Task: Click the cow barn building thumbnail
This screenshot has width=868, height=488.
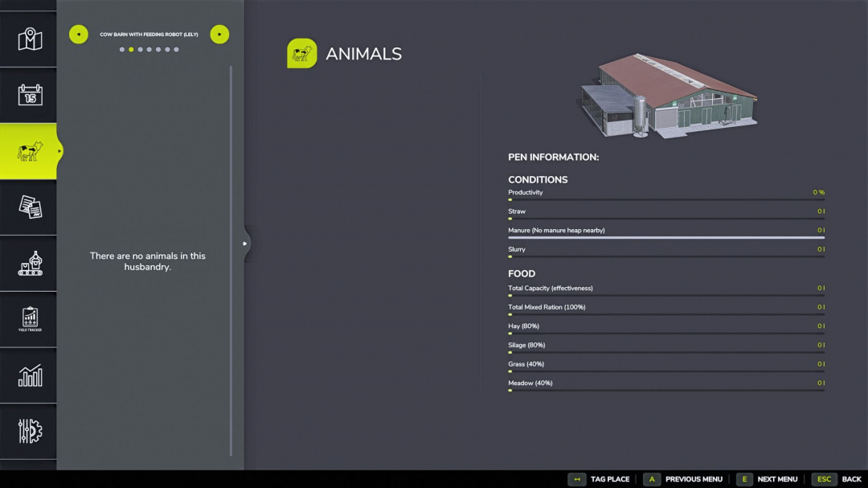Action: click(668, 96)
